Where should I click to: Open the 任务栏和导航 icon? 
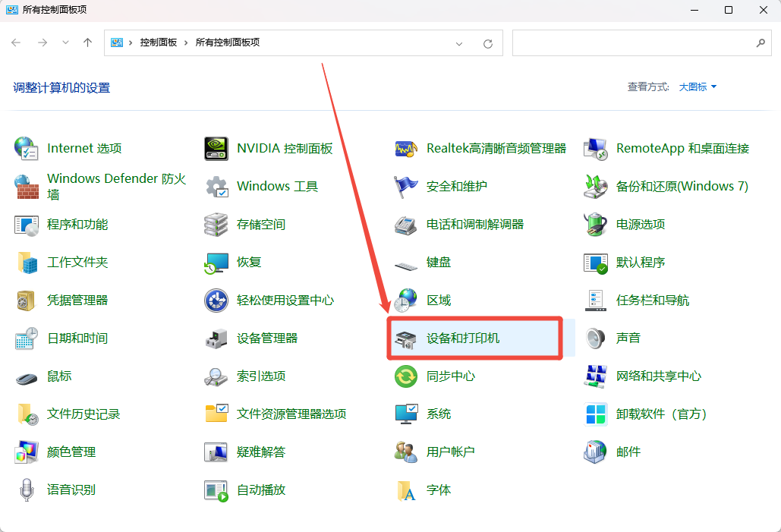coord(596,301)
